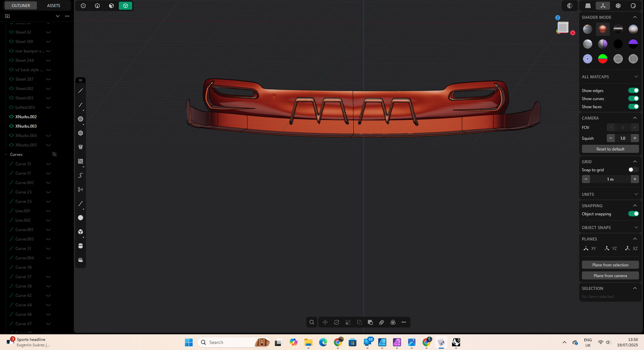Disable Show curves option
The width and height of the screenshot is (644, 350).
633,99
